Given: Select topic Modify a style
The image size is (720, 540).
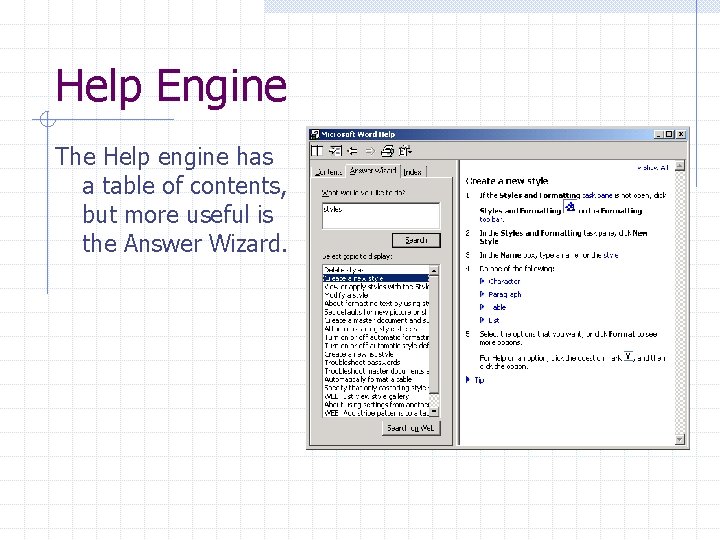Looking at the screenshot, I should click(x=376, y=295).
